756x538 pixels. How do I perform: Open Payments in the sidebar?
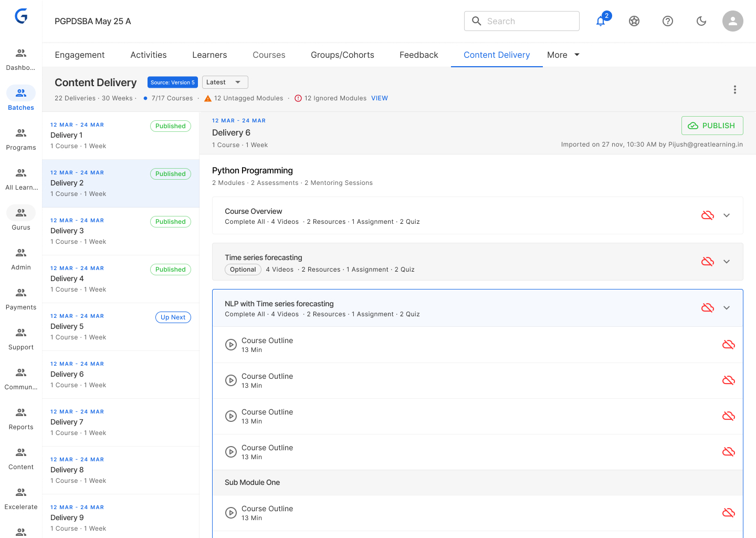click(x=21, y=299)
